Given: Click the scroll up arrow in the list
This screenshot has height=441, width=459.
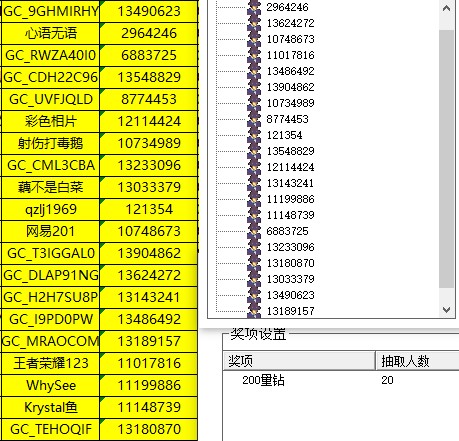Looking at the screenshot, I should point(446,8).
